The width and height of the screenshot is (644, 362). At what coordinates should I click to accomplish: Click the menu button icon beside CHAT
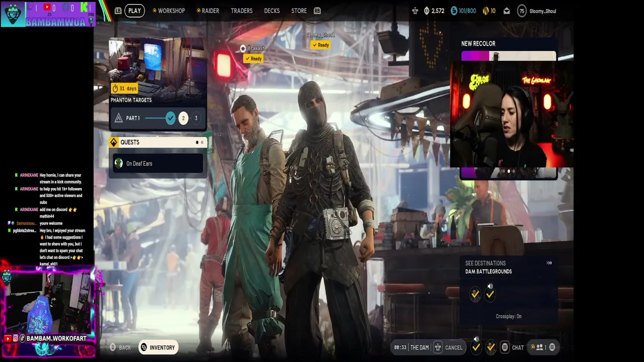[505, 347]
